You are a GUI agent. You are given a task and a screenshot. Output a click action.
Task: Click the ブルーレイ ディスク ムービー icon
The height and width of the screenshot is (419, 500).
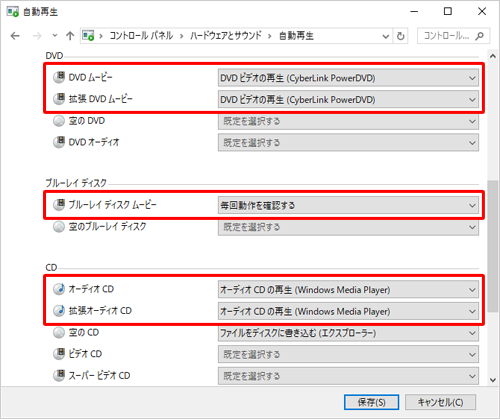click(59, 205)
